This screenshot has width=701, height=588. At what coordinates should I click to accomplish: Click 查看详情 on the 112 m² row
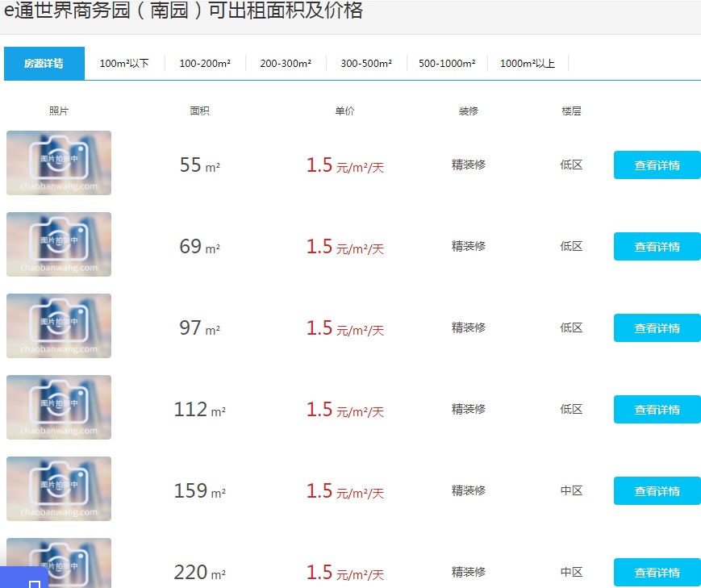tap(657, 409)
